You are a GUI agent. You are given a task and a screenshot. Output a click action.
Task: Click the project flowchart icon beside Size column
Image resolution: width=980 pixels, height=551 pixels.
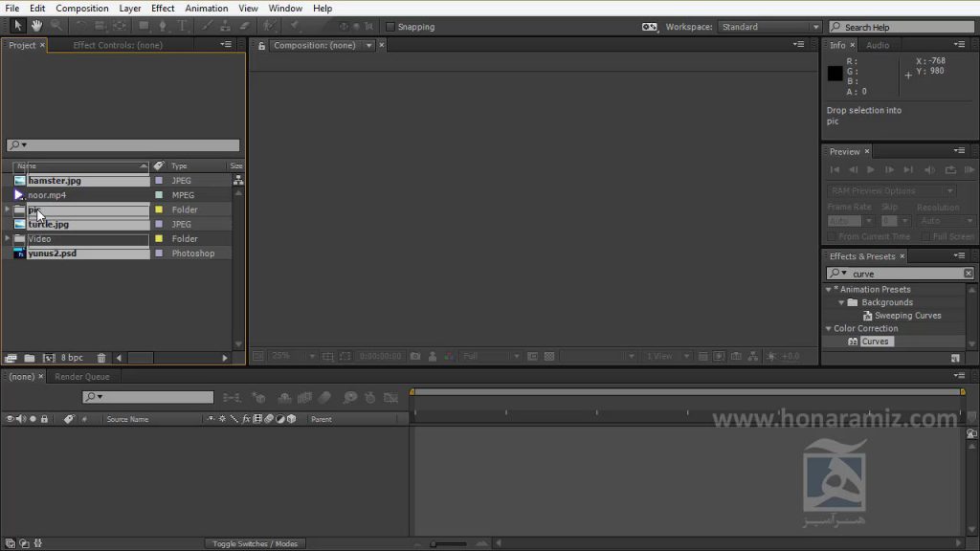238,181
